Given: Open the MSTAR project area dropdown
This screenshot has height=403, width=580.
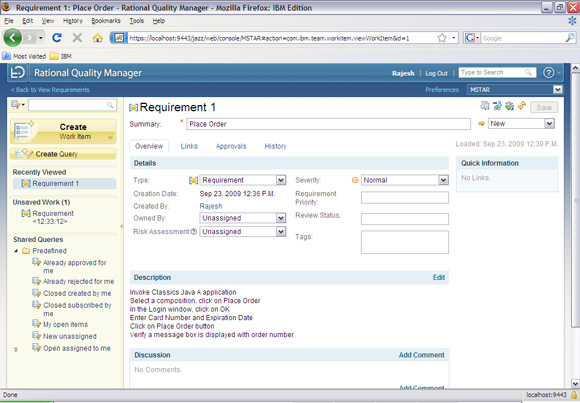Looking at the screenshot, I should (x=557, y=90).
